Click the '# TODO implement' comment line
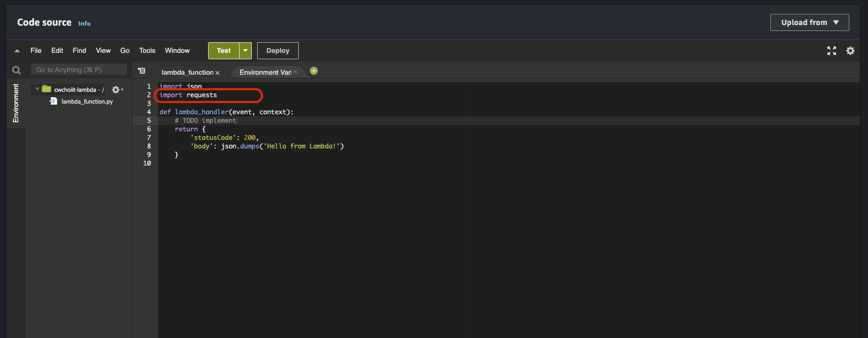 (205, 121)
